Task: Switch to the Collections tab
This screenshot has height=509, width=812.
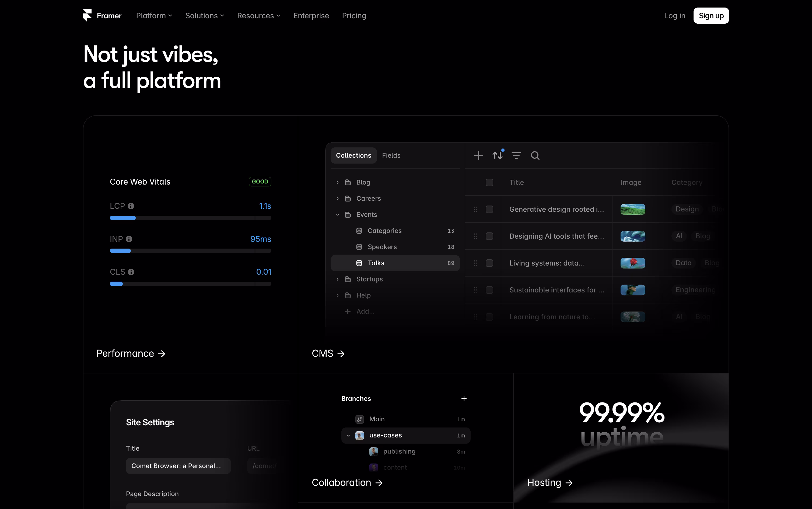Action: pyautogui.click(x=353, y=155)
